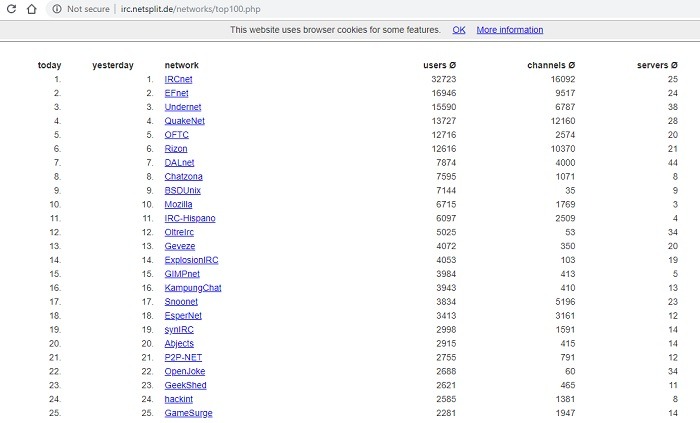The image size is (700, 423).
Task: Open the P2P-NET network link
Action: click(x=183, y=357)
